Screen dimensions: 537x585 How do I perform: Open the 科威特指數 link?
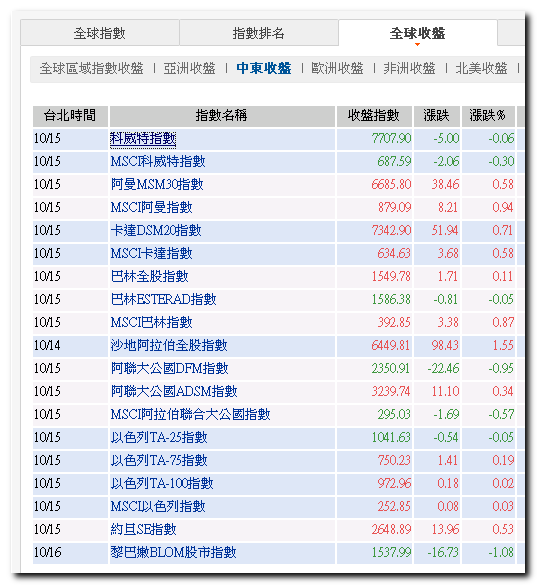coord(143,139)
